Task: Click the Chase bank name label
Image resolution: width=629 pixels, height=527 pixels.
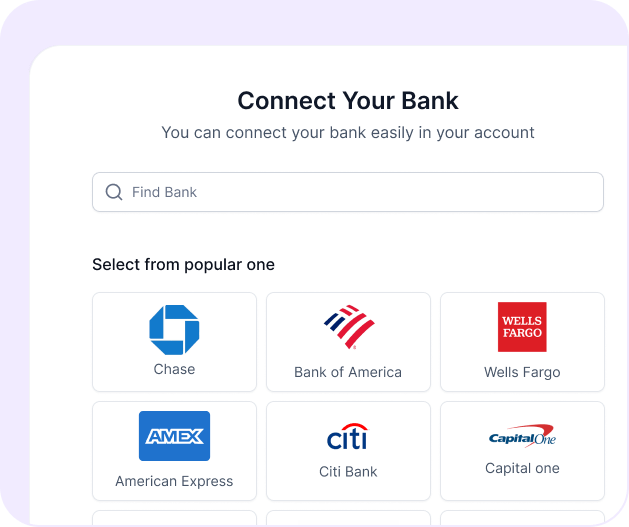Action: tap(174, 369)
